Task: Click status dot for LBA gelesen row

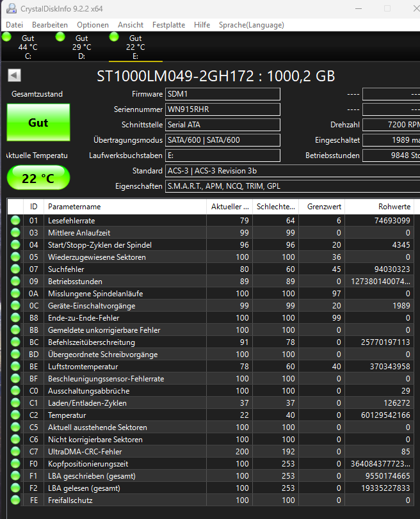Action: [x=15, y=488]
